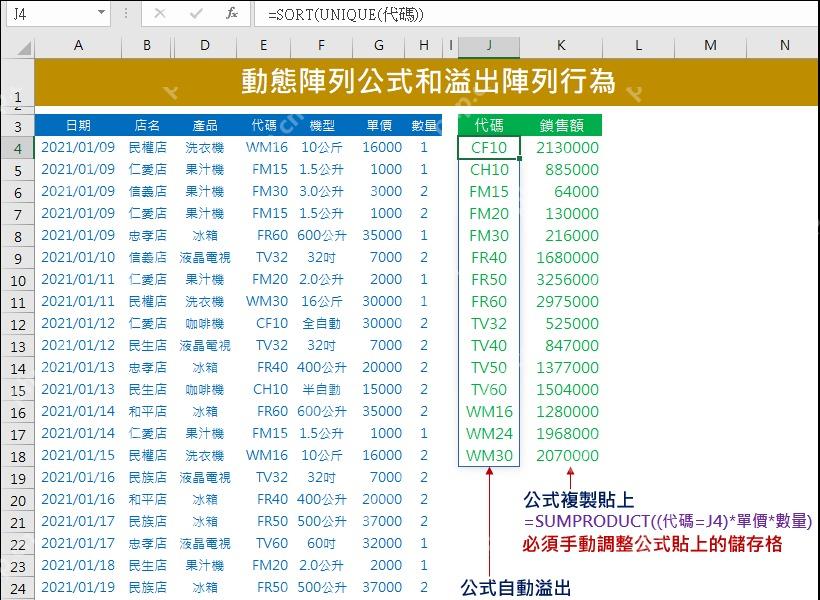Screen dimensions: 820x600
Task: Click the Enter checkmark icon in formula bar
Action: coord(196,13)
